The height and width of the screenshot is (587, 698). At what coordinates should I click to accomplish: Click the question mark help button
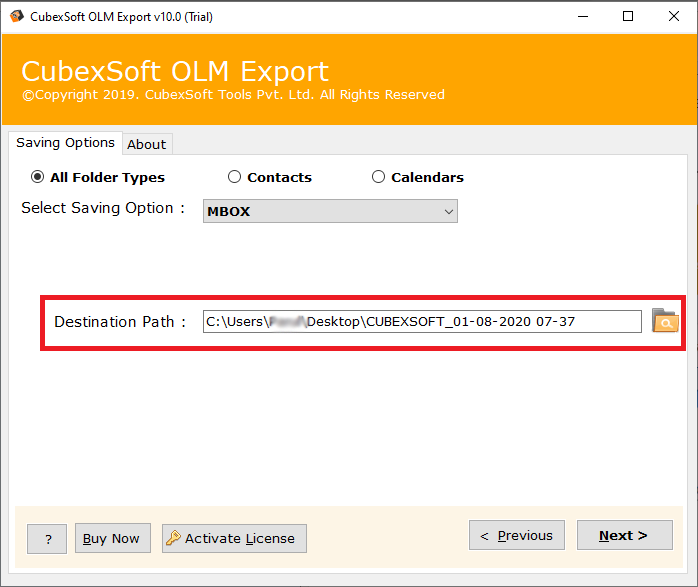pyautogui.click(x=47, y=539)
